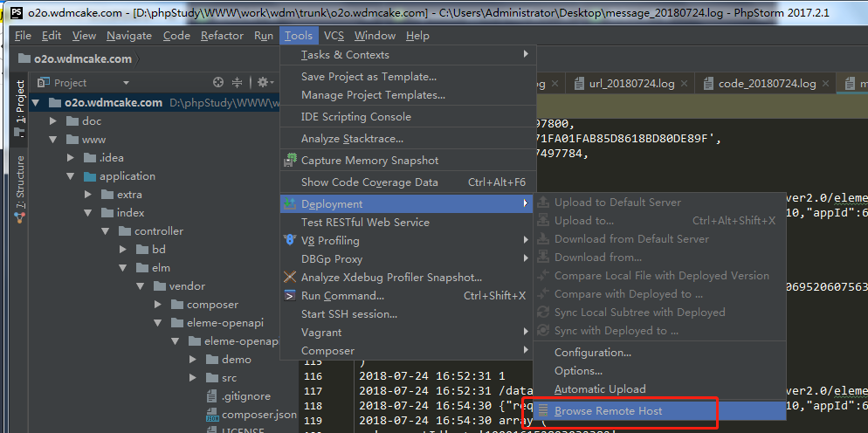Image resolution: width=868 pixels, height=433 pixels.
Task: Click the doc folder icon
Action: (x=72, y=120)
